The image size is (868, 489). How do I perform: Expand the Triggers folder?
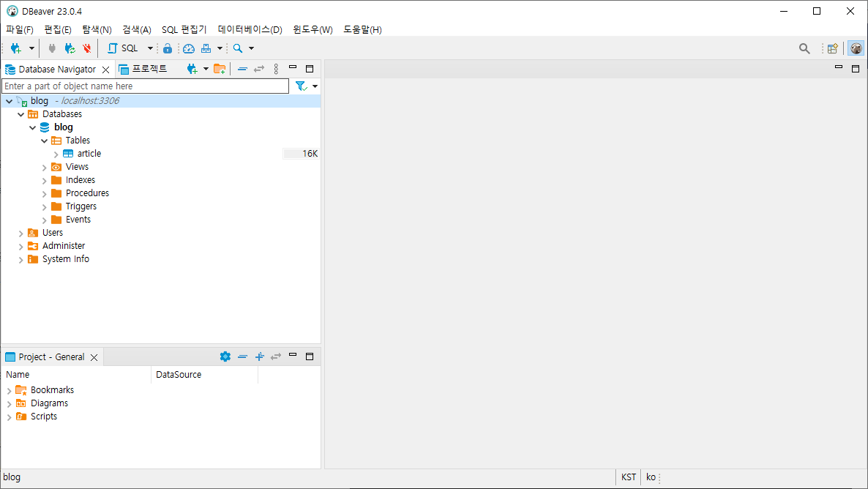tap(45, 207)
